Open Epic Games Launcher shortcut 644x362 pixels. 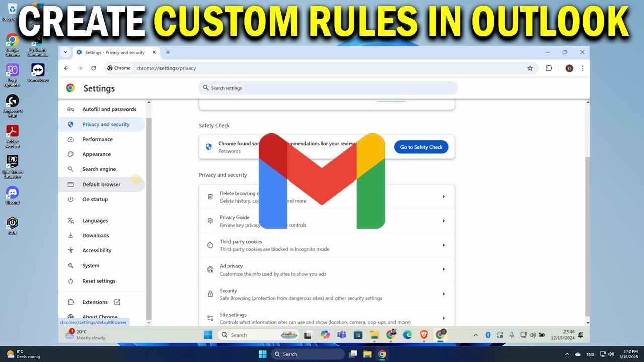tap(12, 167)
